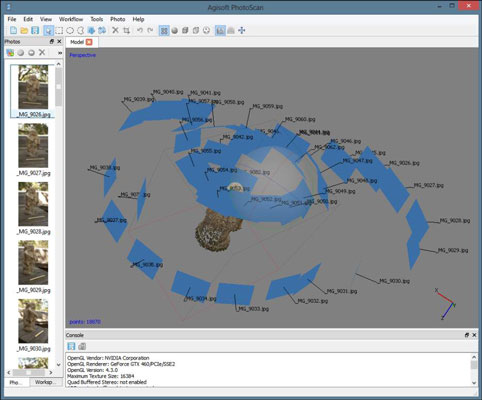Delete the selection with the main toolbar X

click(115, 31)
